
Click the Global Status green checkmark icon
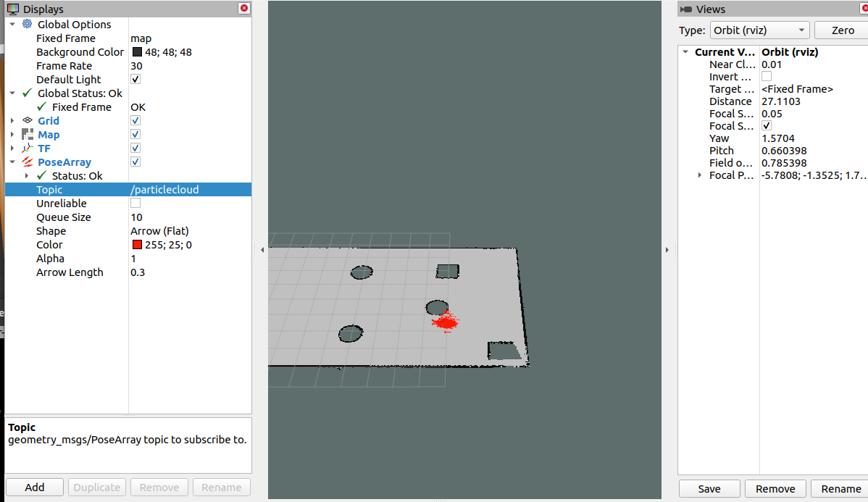pyautogui.click(x=27, y=93)
